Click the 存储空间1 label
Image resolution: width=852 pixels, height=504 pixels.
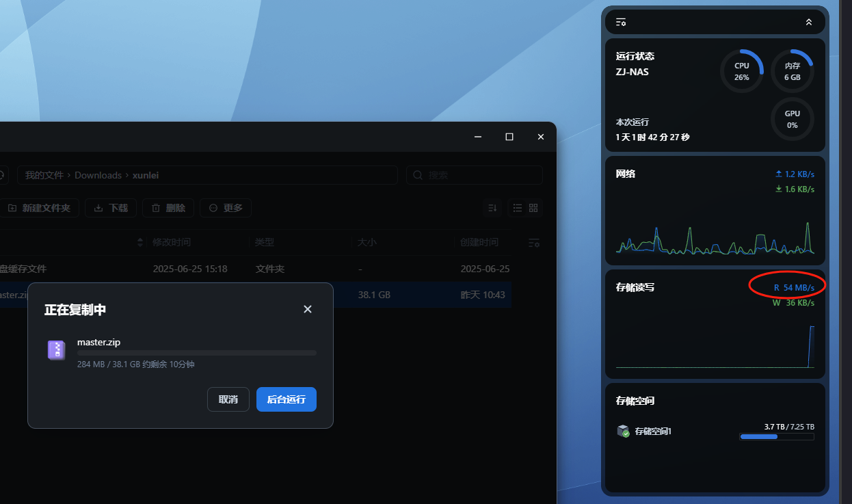[653, 432]
